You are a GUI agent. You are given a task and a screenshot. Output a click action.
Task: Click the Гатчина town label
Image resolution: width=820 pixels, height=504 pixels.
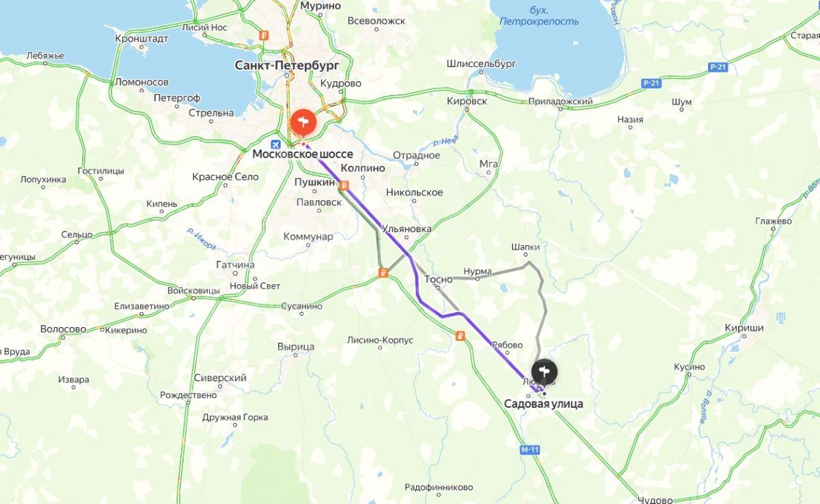pos(235,264)
